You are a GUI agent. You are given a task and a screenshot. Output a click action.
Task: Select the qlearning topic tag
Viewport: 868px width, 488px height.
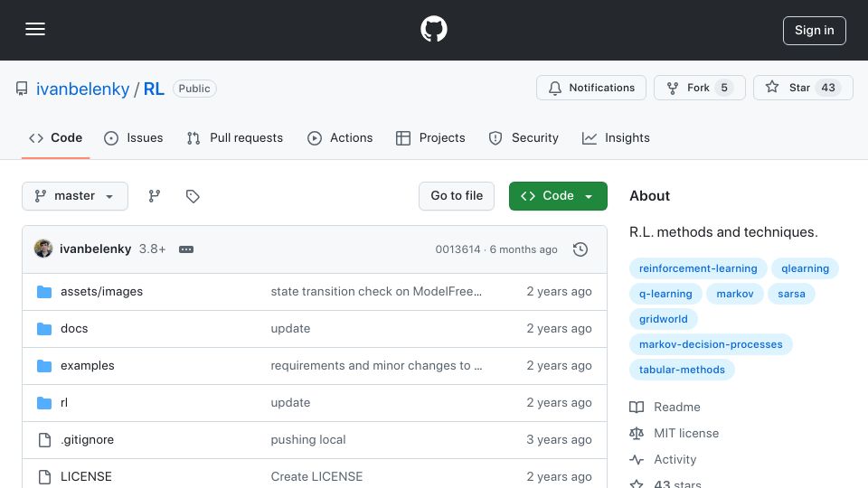(x=805, y=268)
